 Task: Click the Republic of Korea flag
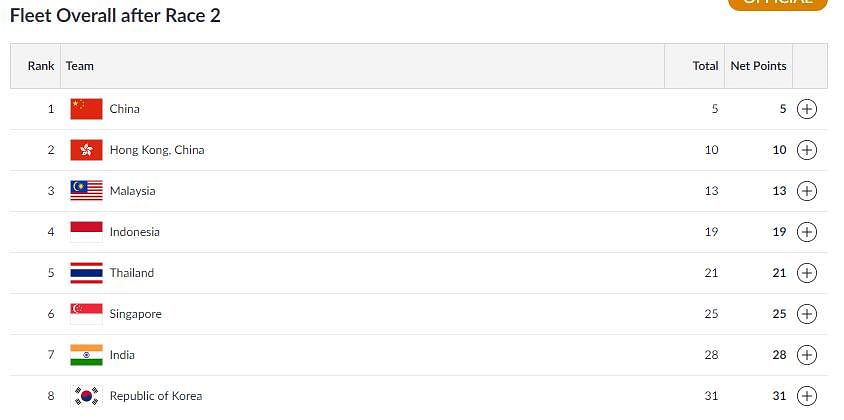coord(86,396)
